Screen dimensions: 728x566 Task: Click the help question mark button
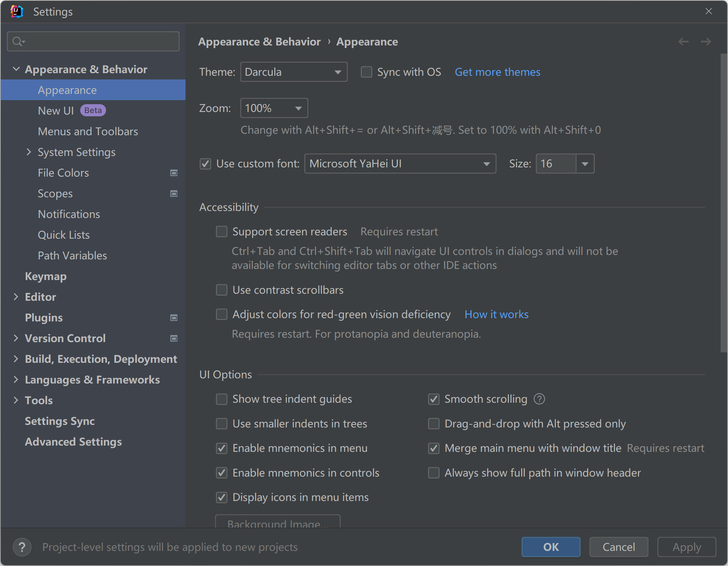click(x=22, y=547)
